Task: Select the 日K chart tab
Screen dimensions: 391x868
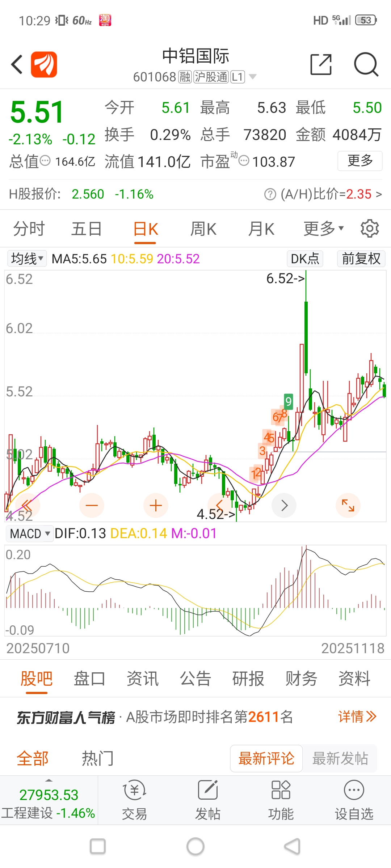Action: coord(146,229)
